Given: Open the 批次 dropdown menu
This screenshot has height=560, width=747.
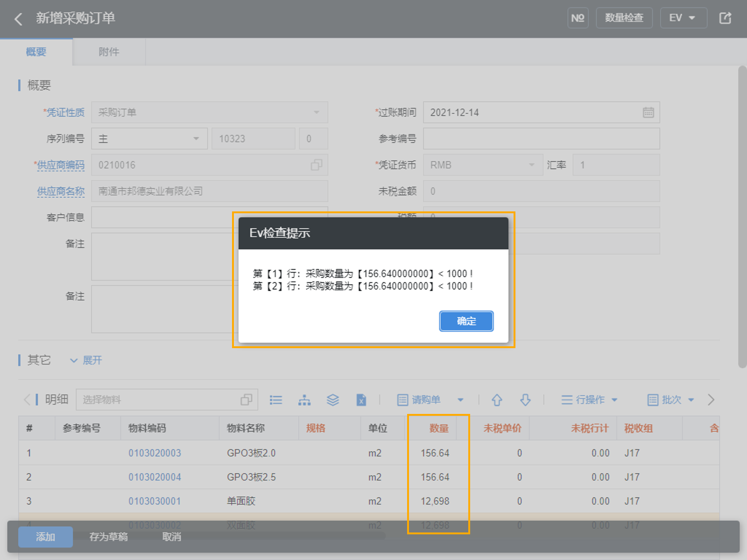Looking at the screenshot, I should coord(671,400).
